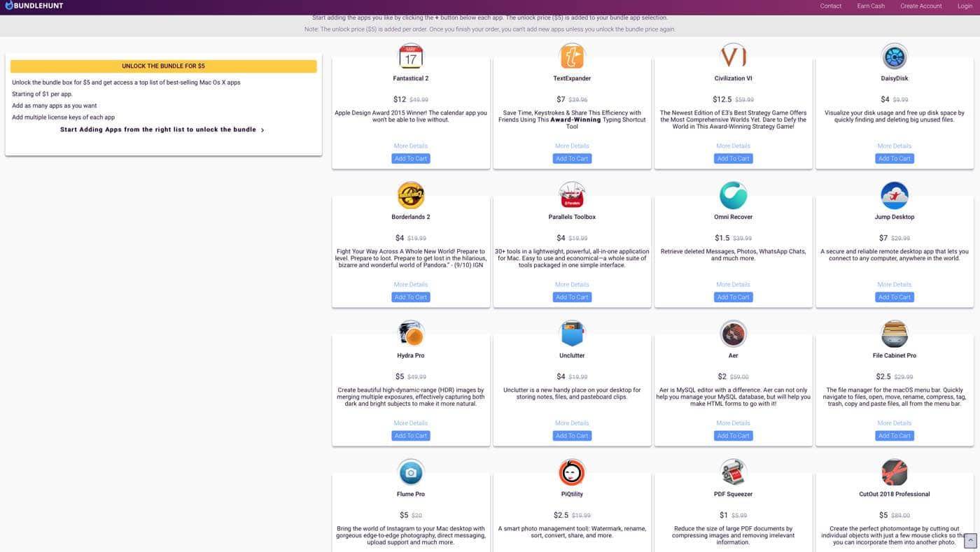Open More Details for Fantastical 2
980x552 pixels.
coord(411,146)
